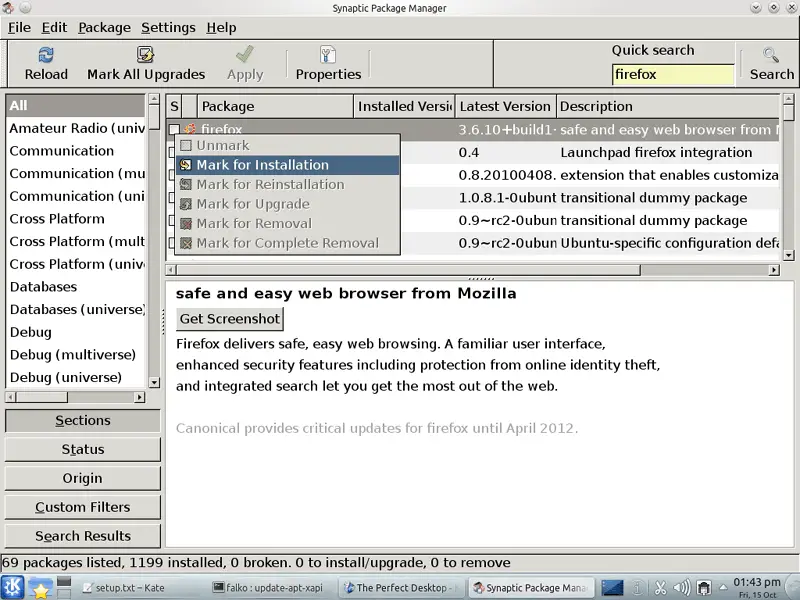Viewport: 800px width, 600px height.
Task: Click the info tray icon
Action: click(x=637, y=588)
